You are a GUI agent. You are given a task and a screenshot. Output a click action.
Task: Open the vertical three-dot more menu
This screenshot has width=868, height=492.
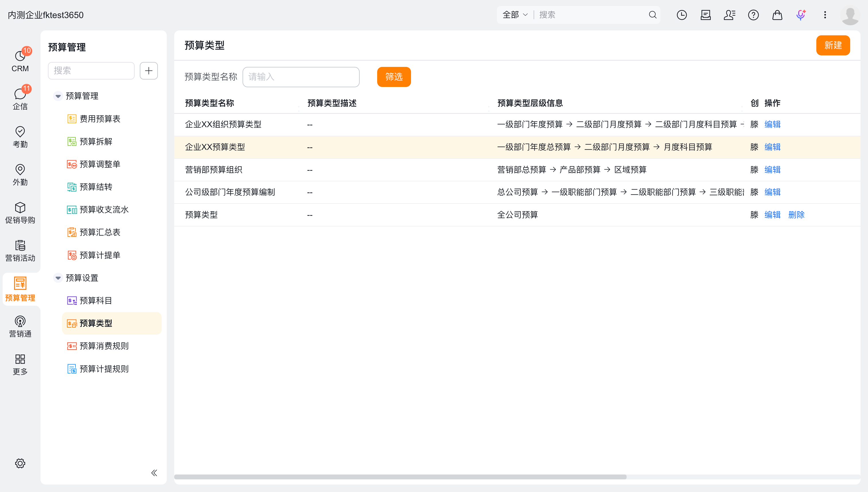pos(825,15)
